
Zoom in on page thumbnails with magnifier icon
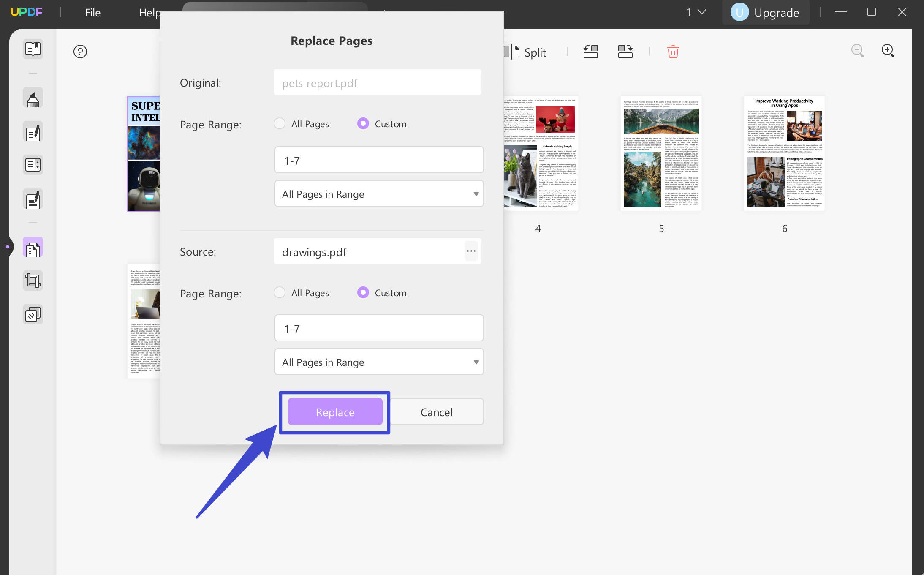point(888,51)
